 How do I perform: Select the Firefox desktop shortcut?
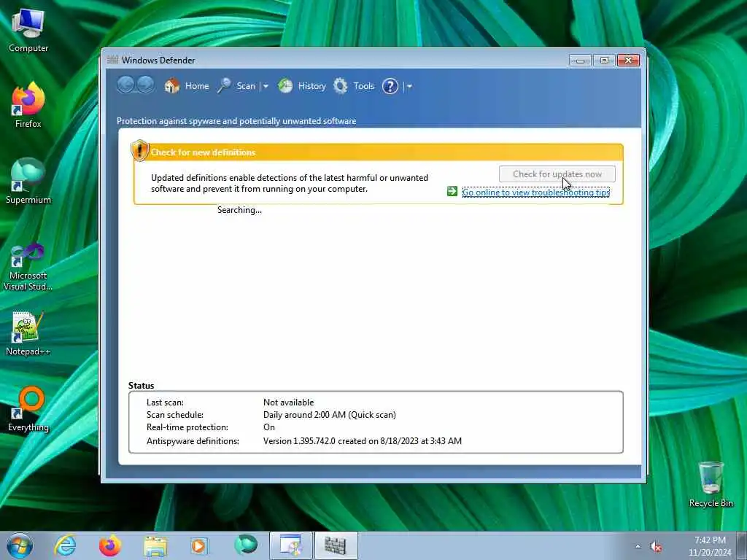(28, 105)
